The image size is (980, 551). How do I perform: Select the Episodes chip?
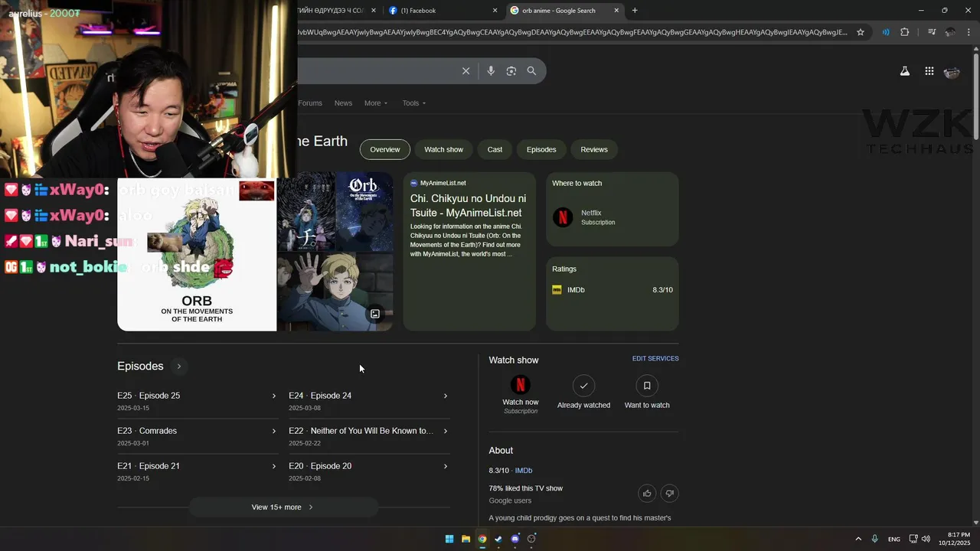pyautogui.click(x=541, y=149)
